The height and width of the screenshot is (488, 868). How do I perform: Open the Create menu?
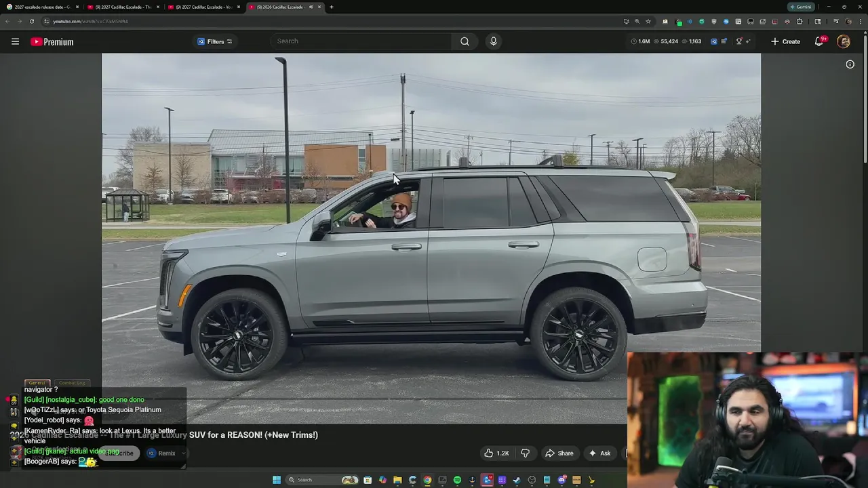[785, 41]
